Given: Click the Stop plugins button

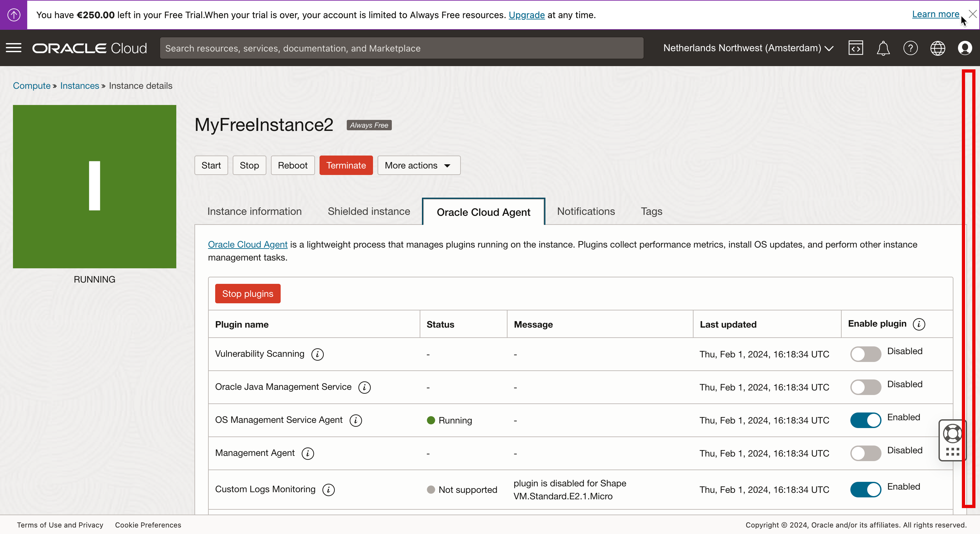Looking at the screenshot, I should pyautogui.click(x=248, y=294).
